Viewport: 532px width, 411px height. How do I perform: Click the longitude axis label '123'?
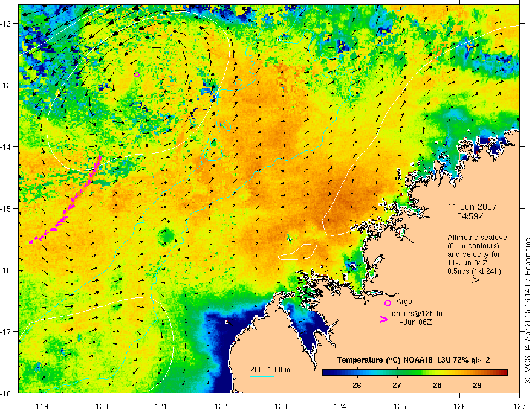(x=281, y=406)
